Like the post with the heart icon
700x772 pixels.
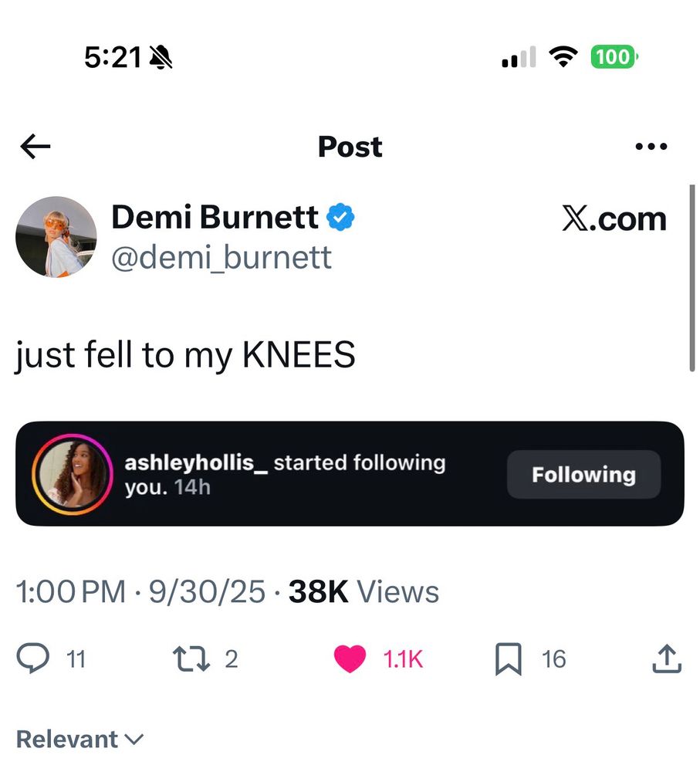coord(350,659)
